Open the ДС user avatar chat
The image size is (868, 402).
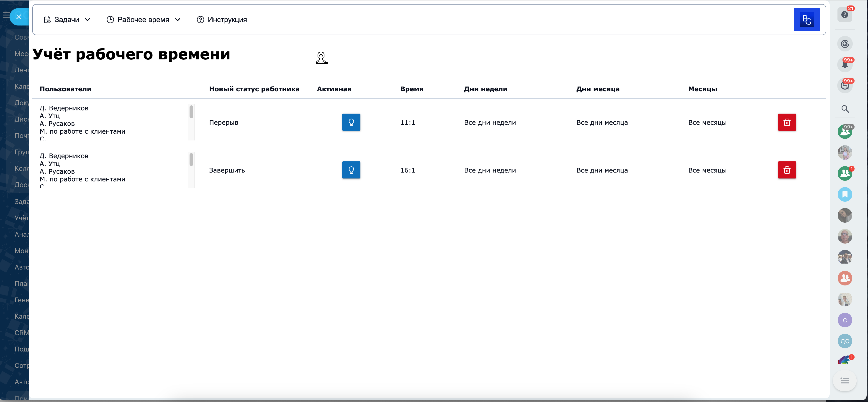point(844,341)
